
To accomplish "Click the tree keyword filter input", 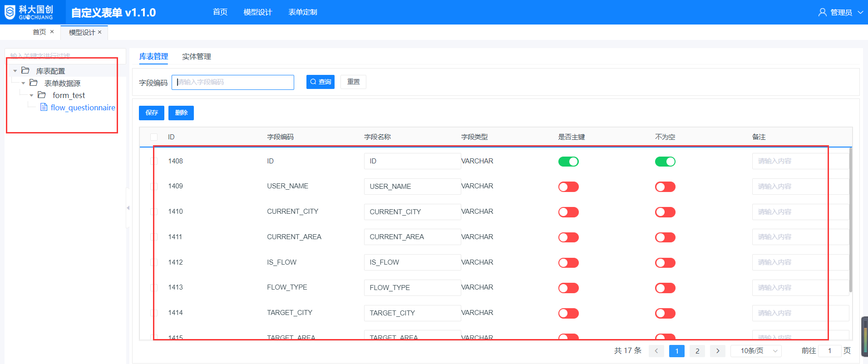I will click(x=66, y=56).
